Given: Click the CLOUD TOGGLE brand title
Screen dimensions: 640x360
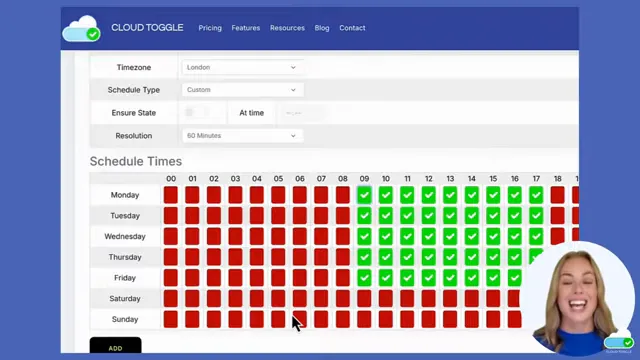Looking at the screenshot, I should click(147, 27).
